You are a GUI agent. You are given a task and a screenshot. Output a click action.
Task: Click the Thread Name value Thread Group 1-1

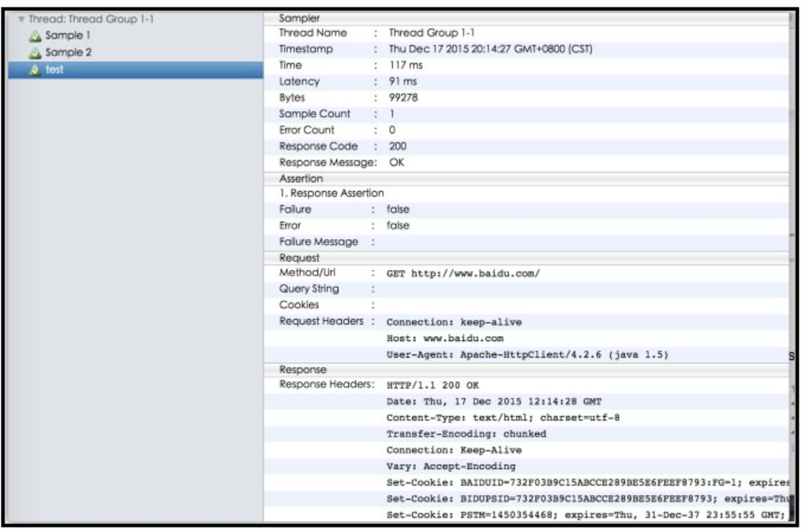[431, 33]
